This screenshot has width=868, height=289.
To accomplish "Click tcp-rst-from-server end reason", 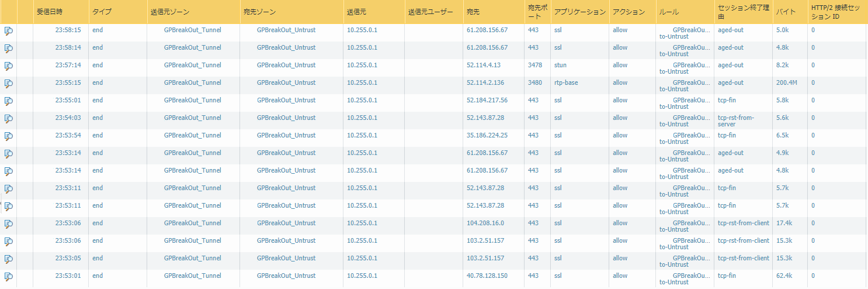I will [737, 121].
